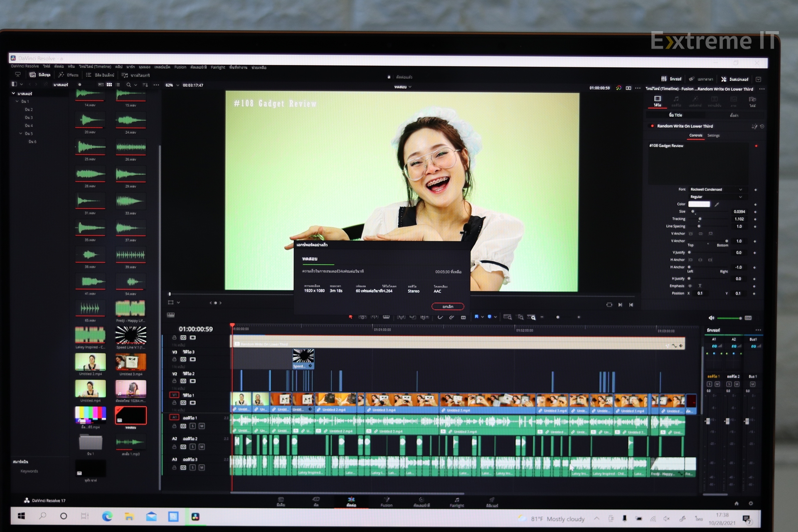Click the timeline view options icon

click(x=171, y=315)
